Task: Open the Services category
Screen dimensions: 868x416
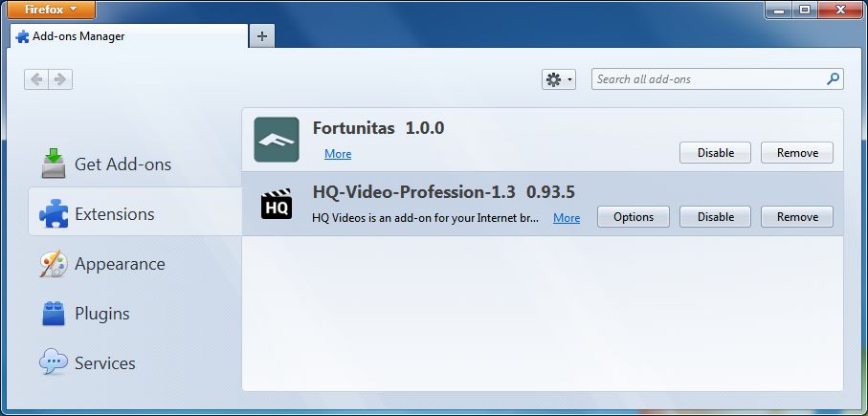Action: pyautogui.click(x=135, y=363)
